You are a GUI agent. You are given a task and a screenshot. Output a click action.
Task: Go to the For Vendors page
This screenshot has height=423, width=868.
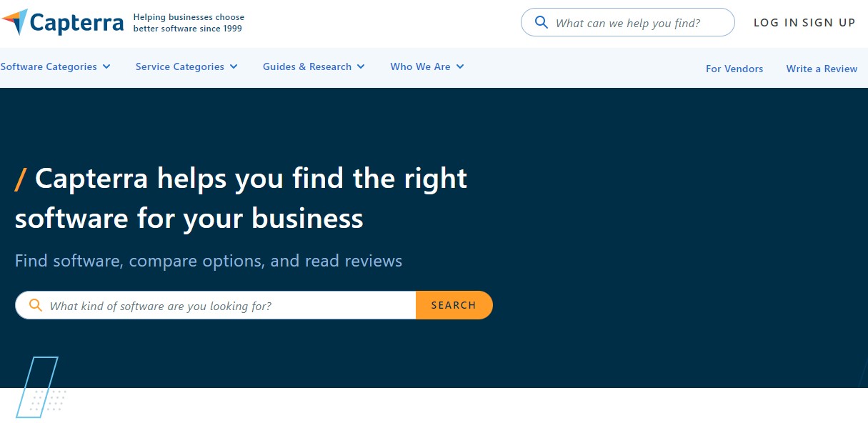[x=734, y=69]
